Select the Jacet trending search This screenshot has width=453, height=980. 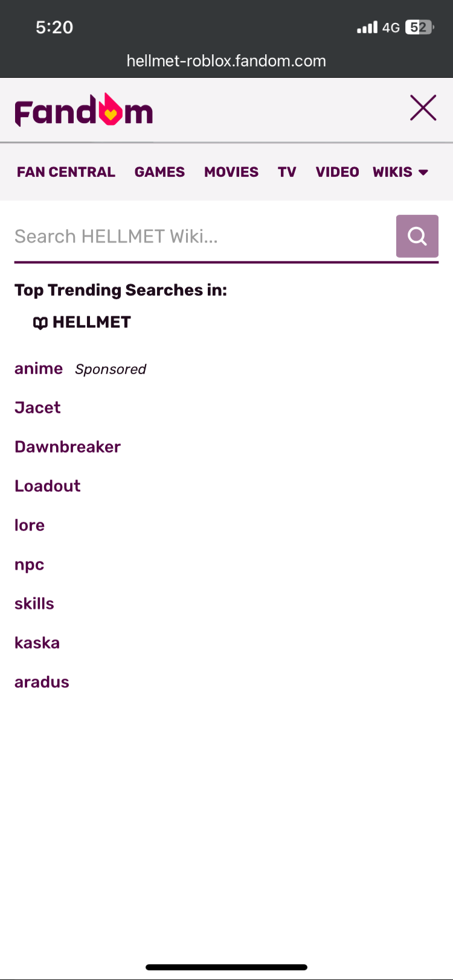pyautogui.click(x=37, y=408)
